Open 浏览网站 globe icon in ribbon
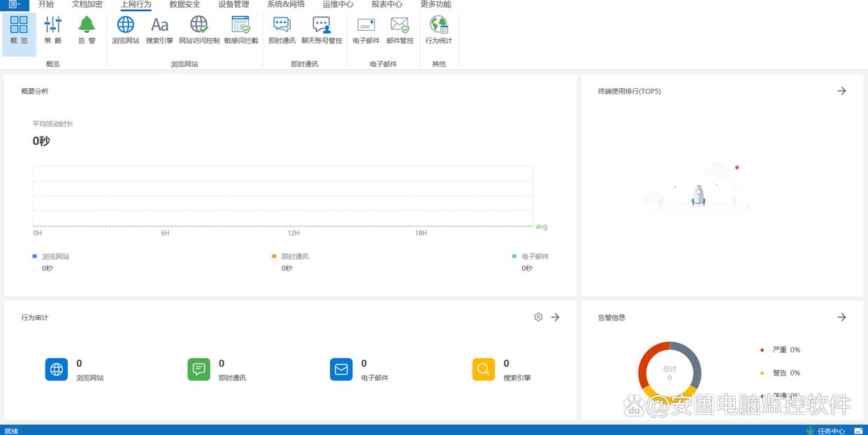 126,31
